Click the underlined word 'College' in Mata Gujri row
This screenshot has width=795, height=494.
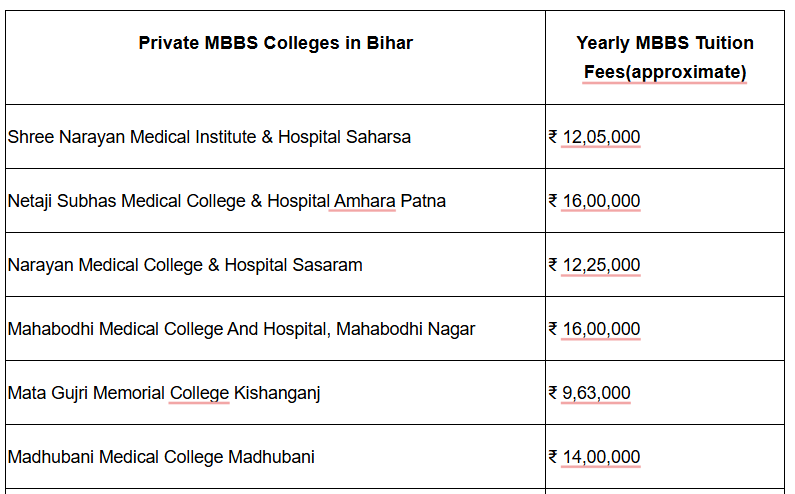[x=199, y=393]
